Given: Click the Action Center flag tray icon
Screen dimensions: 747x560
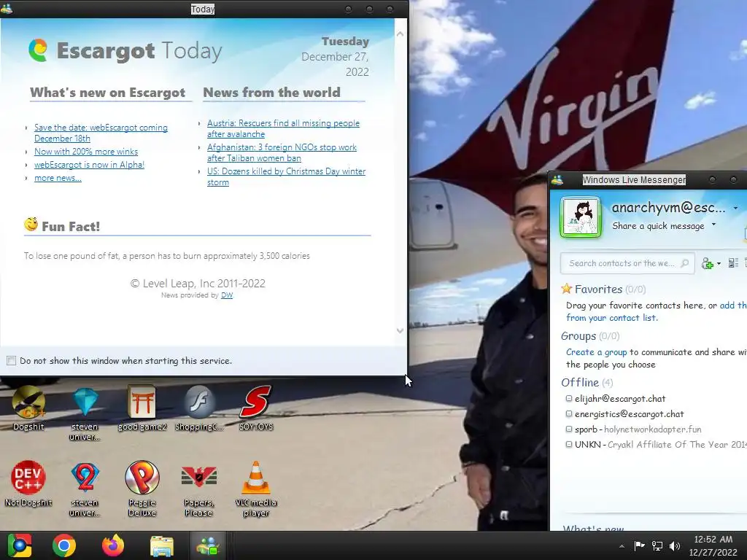Looking at the screenshot, I should click(x=639, y=545).
